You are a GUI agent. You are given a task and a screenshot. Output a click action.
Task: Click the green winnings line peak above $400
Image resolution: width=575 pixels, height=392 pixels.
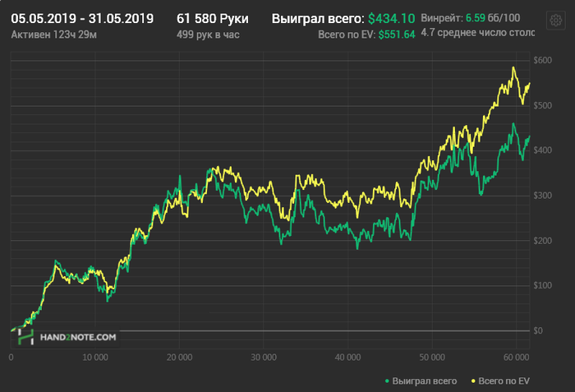(513, 124)
